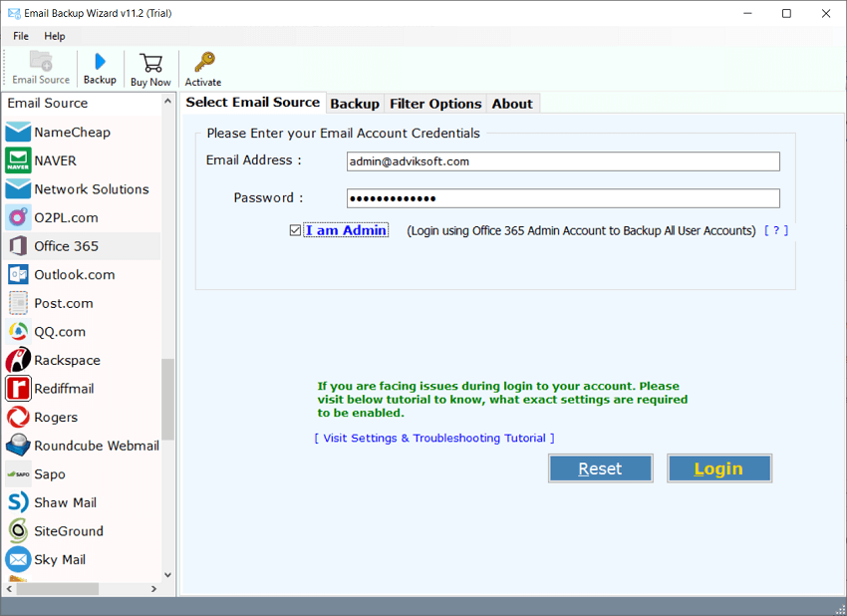Select the Rackspace icon
This screenshot has height=616, width=847.
[18, 361]
